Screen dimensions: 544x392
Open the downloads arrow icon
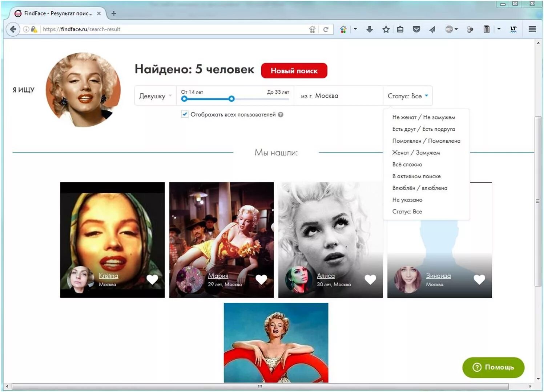(x=370, y=29)
